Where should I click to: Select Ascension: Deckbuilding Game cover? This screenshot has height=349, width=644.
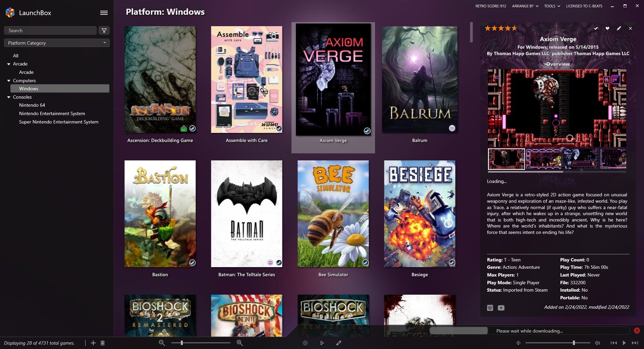point(160,80)
